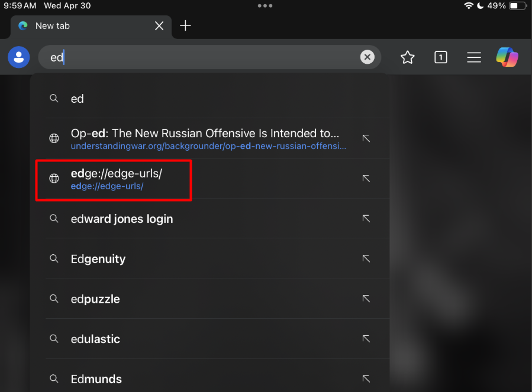Open the tab switcher showing 1 tab
The height and width of the screenshot is (392, 532).
pyautogui.click(x=440, y=57)
